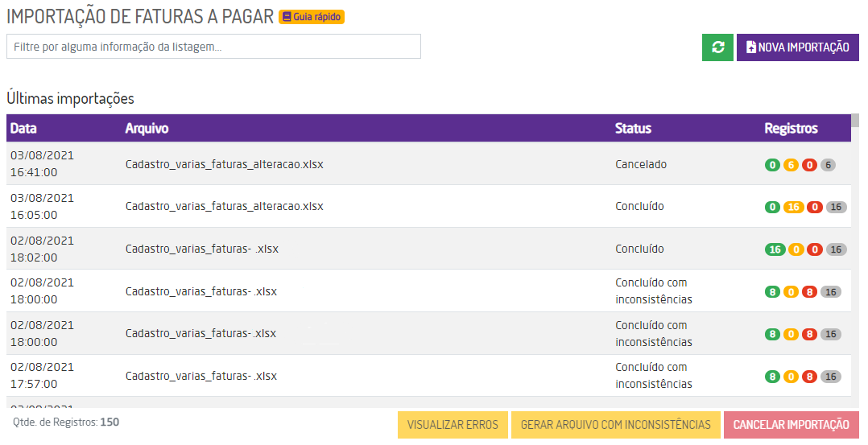Click the Registros column header

[791, 128]
